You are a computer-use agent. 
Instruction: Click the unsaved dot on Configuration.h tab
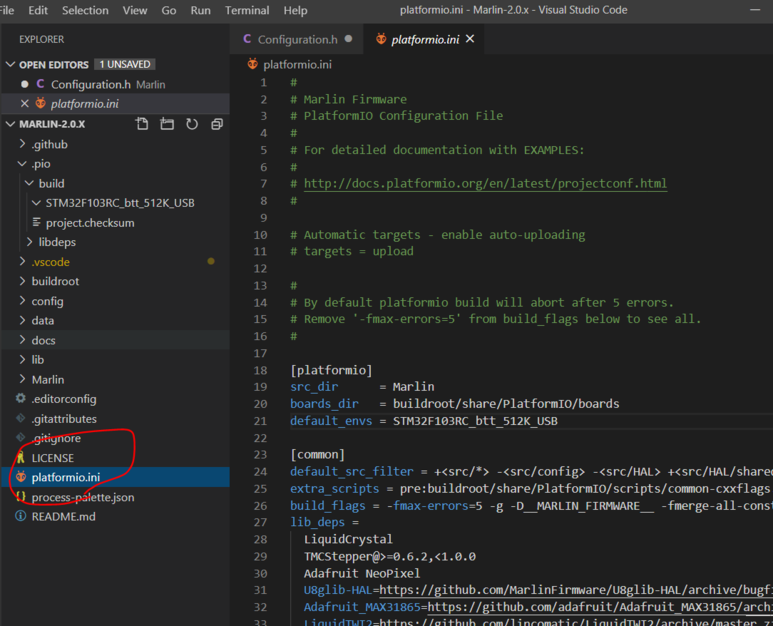(x=349, y=38)
